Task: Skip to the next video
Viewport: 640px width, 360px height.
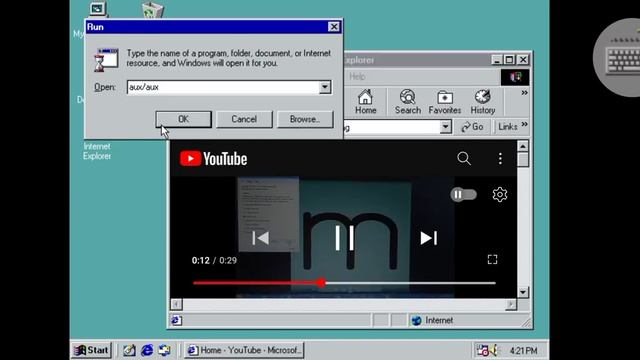Action: (429, 238)
